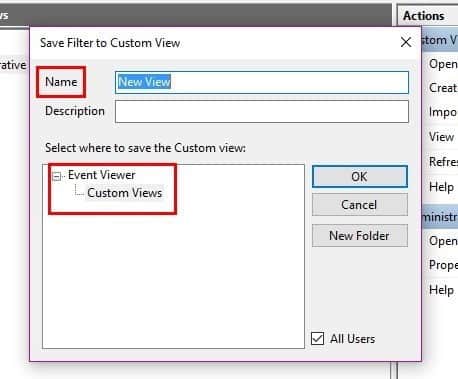Screen dimensions: 458x379
Task: Focus the Description input box
Action: [262, 111]
